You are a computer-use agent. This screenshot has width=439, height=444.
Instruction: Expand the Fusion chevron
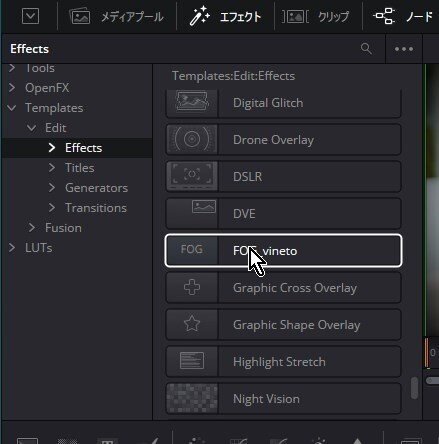tap(32, 228)
